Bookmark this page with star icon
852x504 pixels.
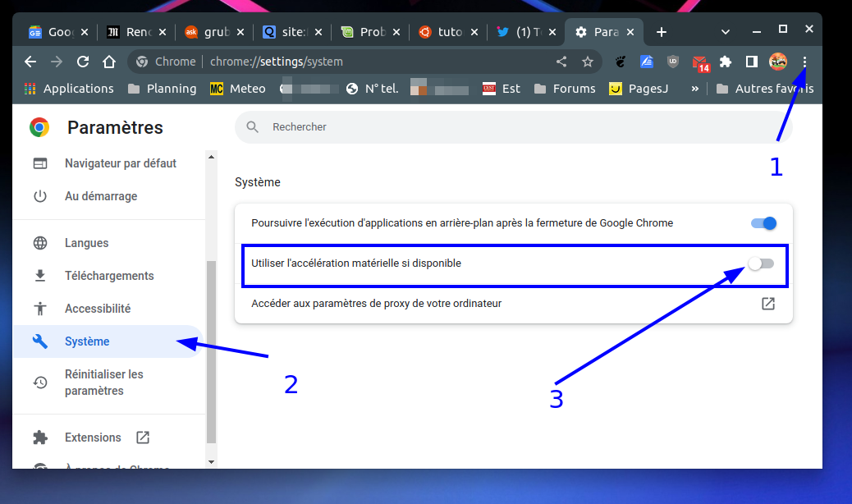588,62
